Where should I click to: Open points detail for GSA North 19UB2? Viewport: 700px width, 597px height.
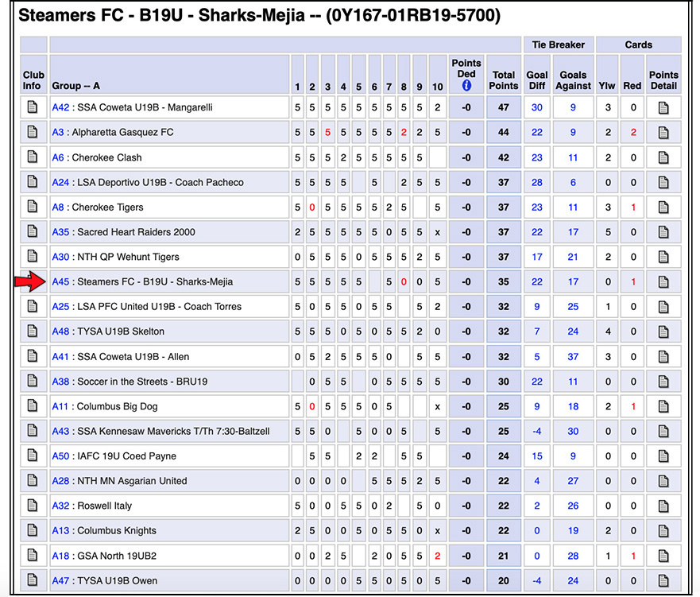pyautogui.click(x=663, y=556)
